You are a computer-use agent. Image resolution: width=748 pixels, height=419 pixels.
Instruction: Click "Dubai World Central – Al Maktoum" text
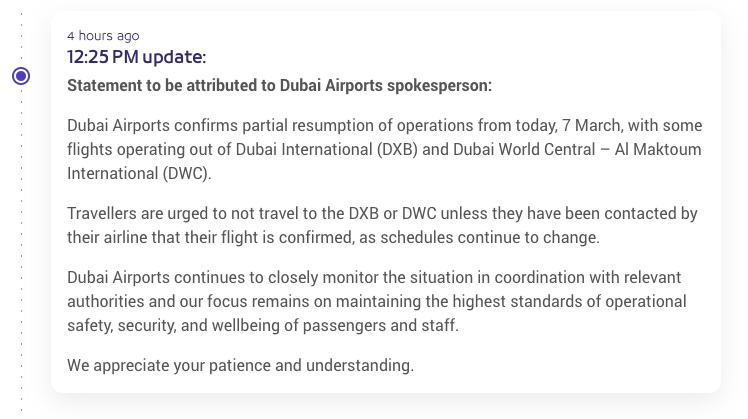pyautogui.click(x=578, y=150)
